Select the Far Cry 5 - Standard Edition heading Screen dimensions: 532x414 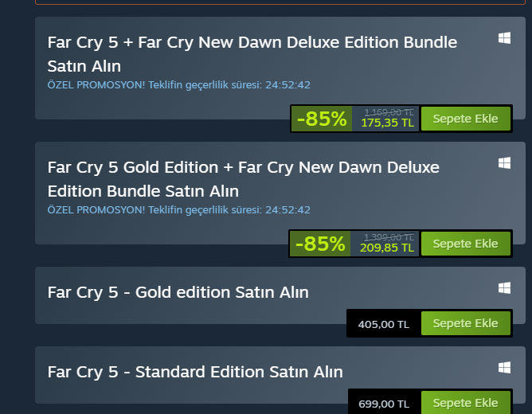(x=195, y=372)
